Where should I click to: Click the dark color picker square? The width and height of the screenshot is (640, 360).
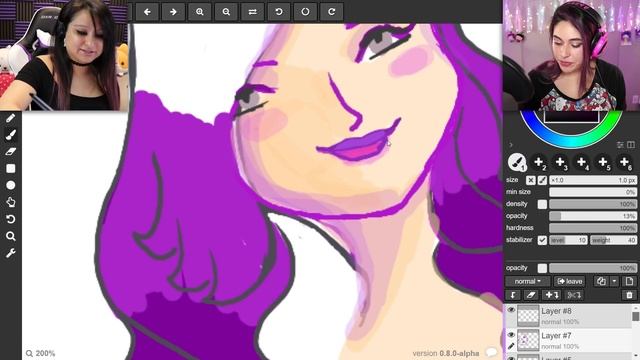[571, 116]
